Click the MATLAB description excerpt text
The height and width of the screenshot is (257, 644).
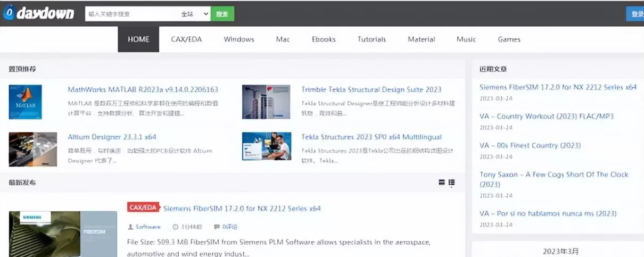pos(143,108)
